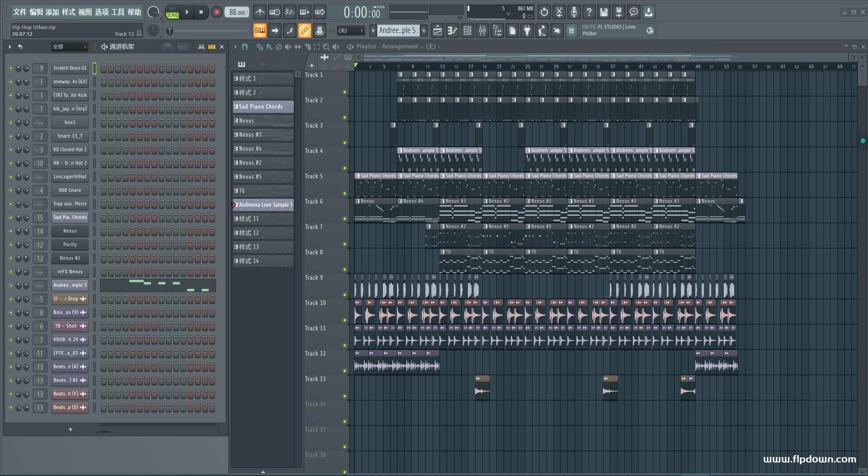Click the step edit footsteps icon
This screenshot has height=476, width=868.
click(x=290, y=31)
